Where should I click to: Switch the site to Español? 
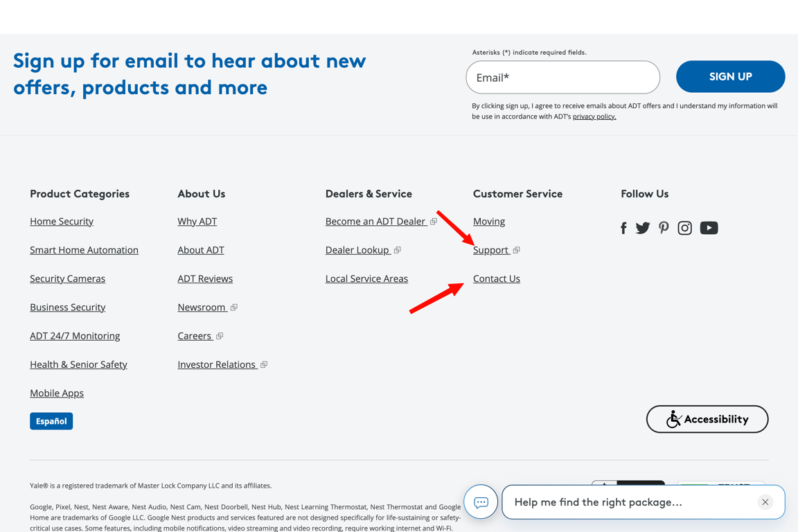(x=51, y=420)
